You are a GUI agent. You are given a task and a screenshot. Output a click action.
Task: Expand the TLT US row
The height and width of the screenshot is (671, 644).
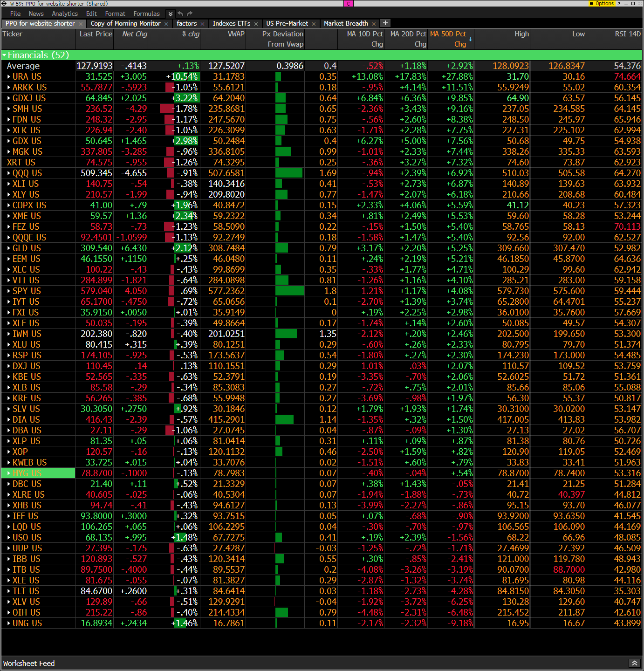tap(9, 591)
